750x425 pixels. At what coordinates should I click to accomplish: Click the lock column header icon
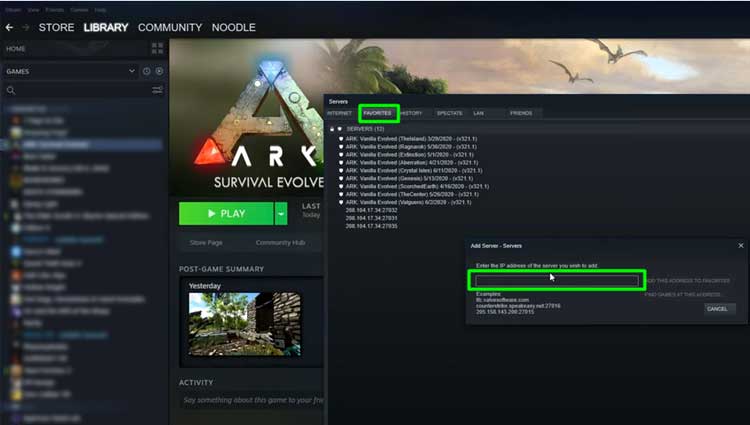[332, 129]
